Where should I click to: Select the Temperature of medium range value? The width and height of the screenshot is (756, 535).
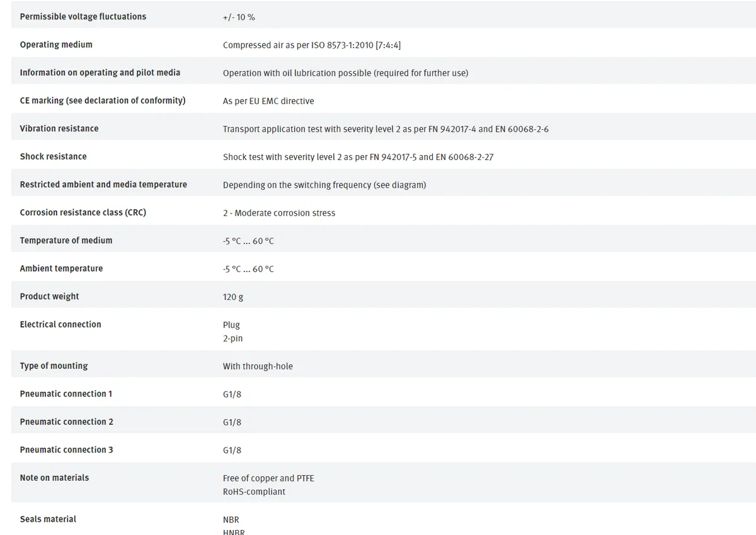pos(248,241)
